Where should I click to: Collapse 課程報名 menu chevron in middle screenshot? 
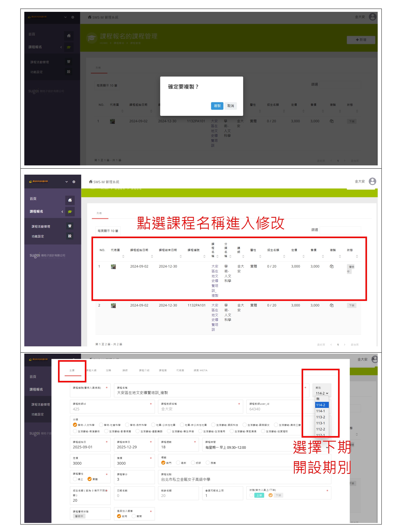tap(62, 212)
